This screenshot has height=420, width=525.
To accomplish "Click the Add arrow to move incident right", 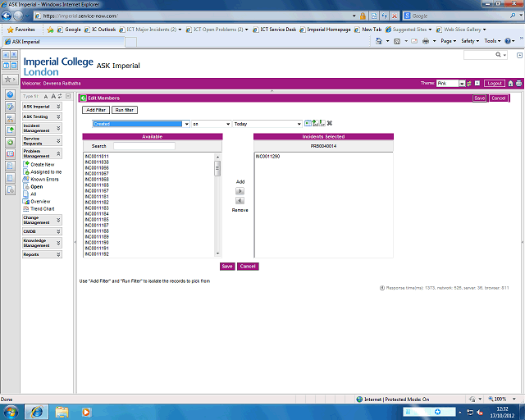I will click(240, 190).
